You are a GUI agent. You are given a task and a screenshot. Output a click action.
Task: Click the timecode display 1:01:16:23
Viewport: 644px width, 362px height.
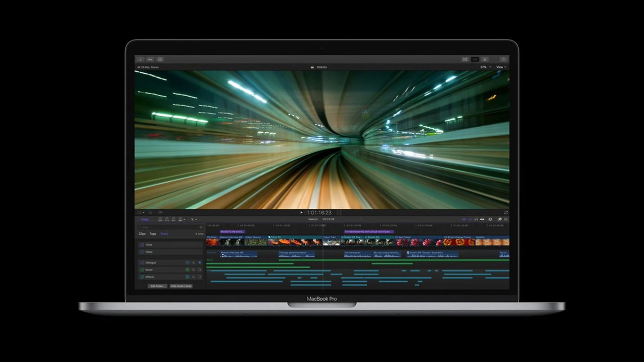click(320, 213)
